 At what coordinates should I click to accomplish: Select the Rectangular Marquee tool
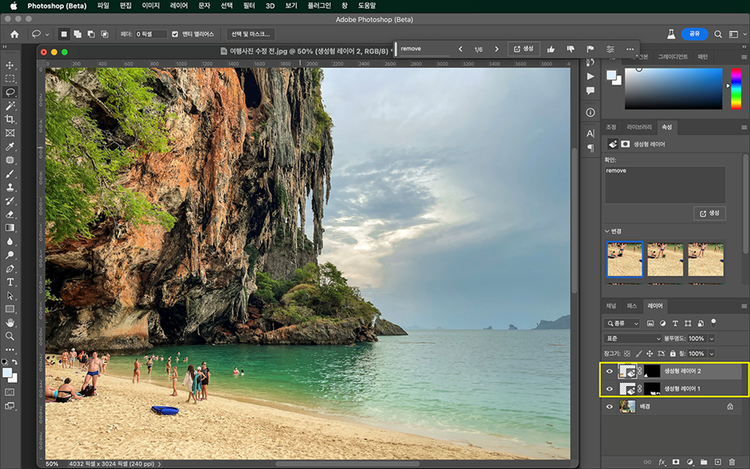click(10, 78)
